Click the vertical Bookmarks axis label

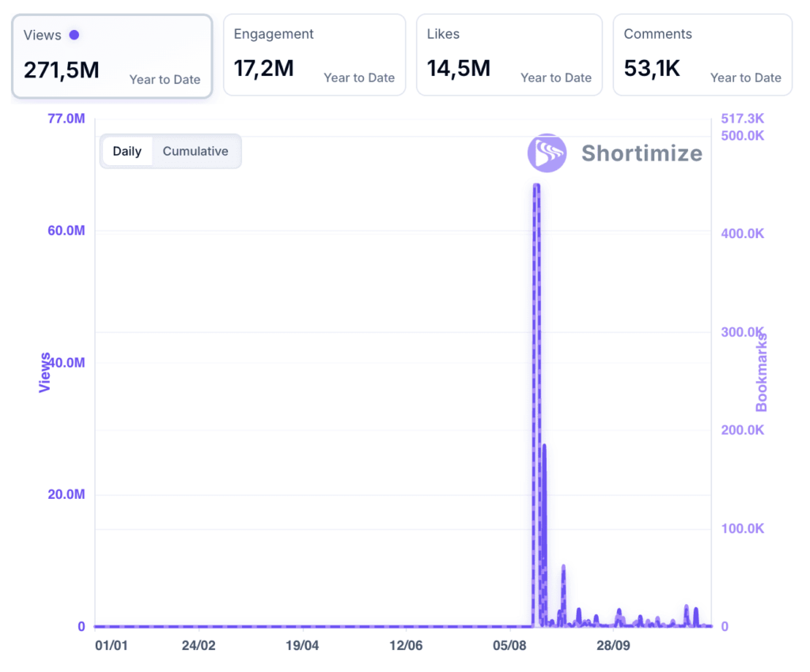click(762, 372)
